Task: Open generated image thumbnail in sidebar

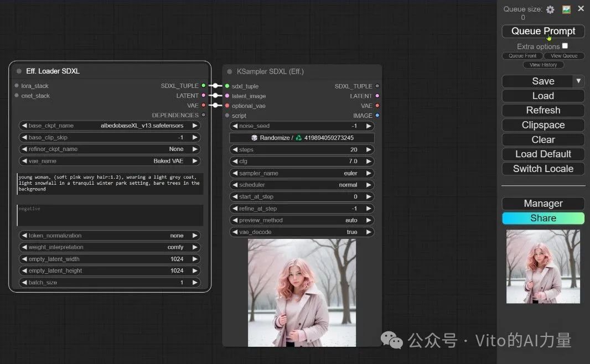Action: click(543, 267)
